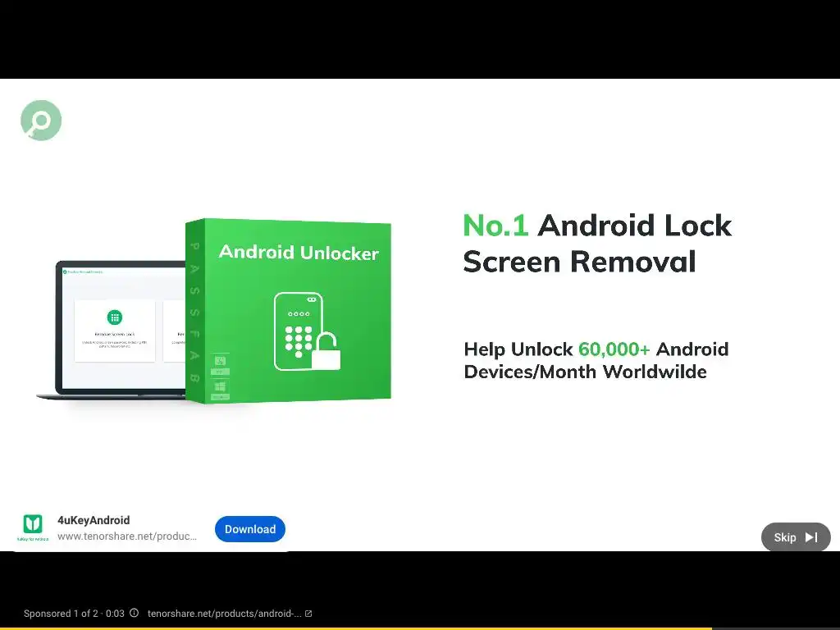Screen dimensions: 840x630
Task: Click the 4uKeyAndroid advertiser name
Action: click(x=94, y=520)
